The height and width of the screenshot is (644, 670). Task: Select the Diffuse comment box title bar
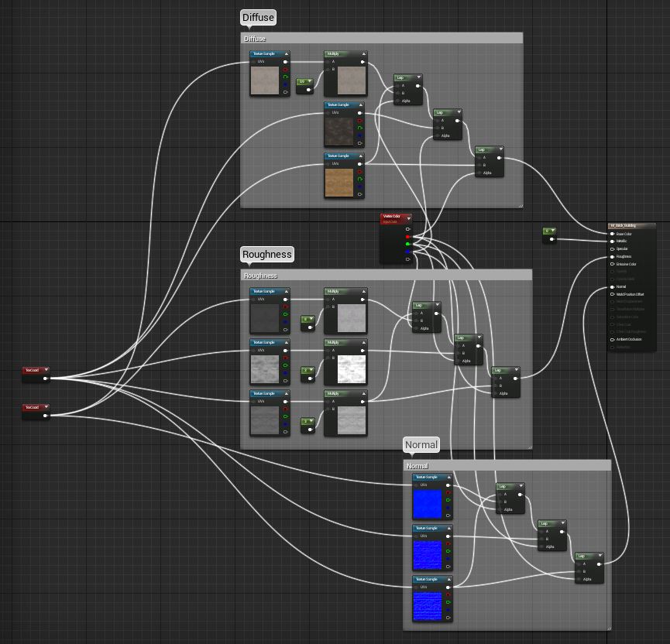[382, 39]
